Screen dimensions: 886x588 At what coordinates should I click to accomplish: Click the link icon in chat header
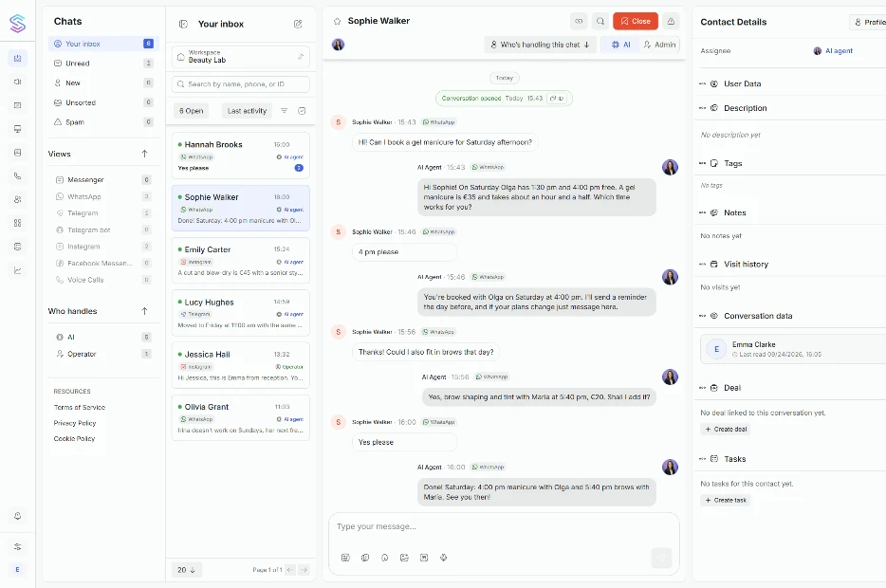point(579,21)
